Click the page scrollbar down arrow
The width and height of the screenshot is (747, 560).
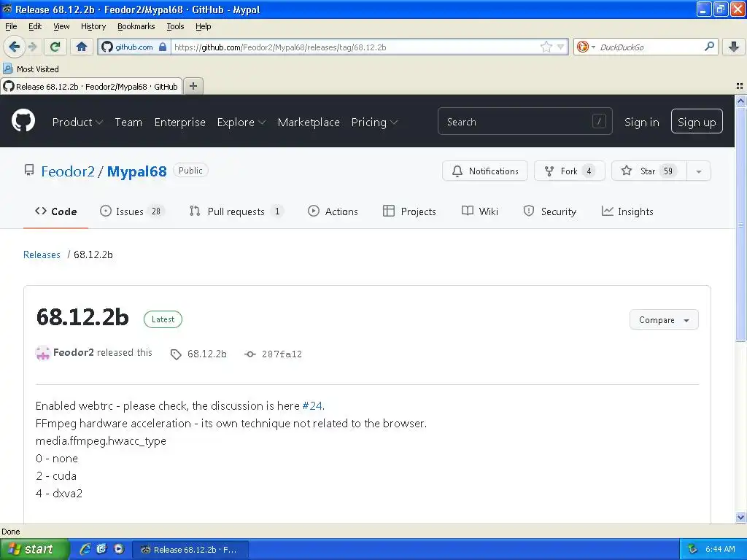coord(740,517)
